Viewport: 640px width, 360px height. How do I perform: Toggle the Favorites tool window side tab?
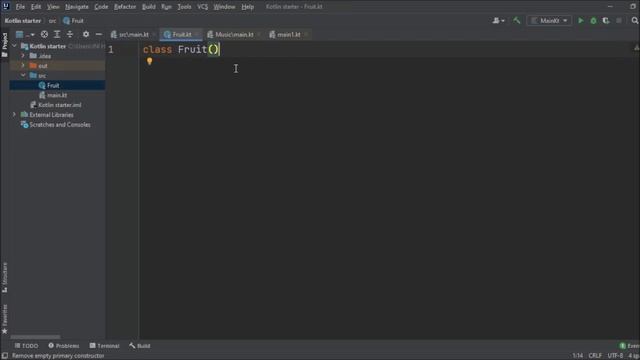coord(5,319)
